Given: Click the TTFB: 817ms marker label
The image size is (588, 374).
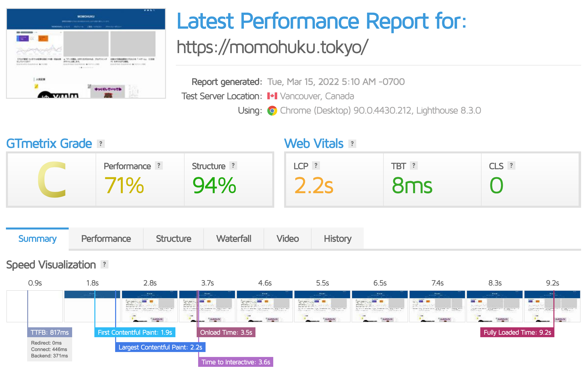Looking at the screenshot, I should click(50, 332).
